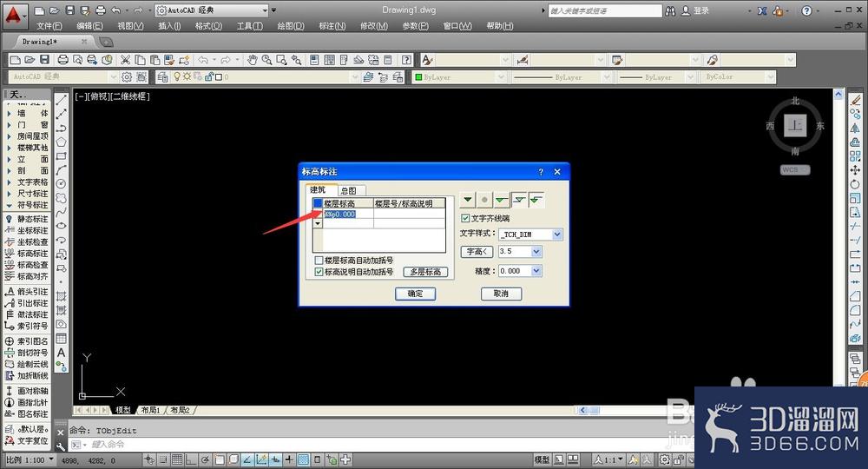868x469 pixels.
Task: Toggle the layer lock padlock icon
Action: 209,77
